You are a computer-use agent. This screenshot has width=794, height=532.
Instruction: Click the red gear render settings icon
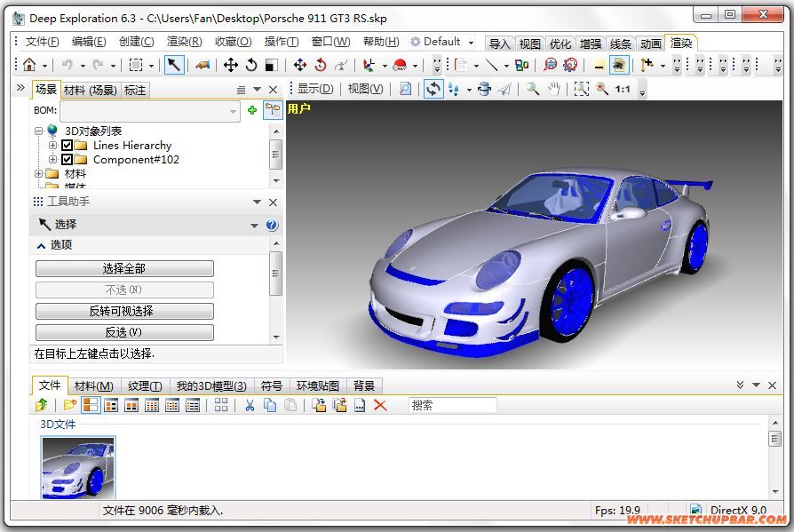click(571, 65)
